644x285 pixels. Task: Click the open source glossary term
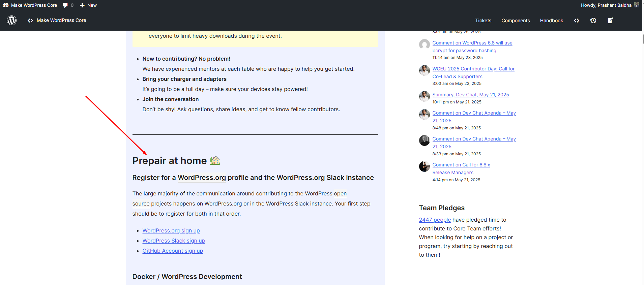pyautogui.click(x=340, y=193)
